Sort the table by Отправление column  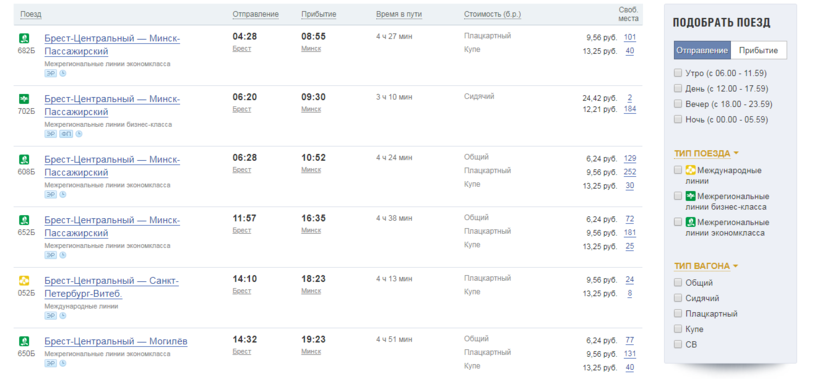pyautogui.click(x=256, y=14)
